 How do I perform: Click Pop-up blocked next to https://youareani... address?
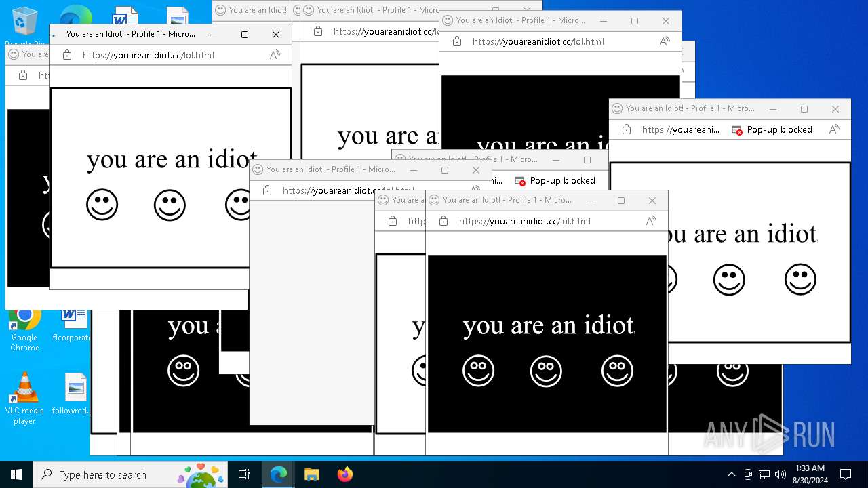pyautogui.click(x=772, y=129)
